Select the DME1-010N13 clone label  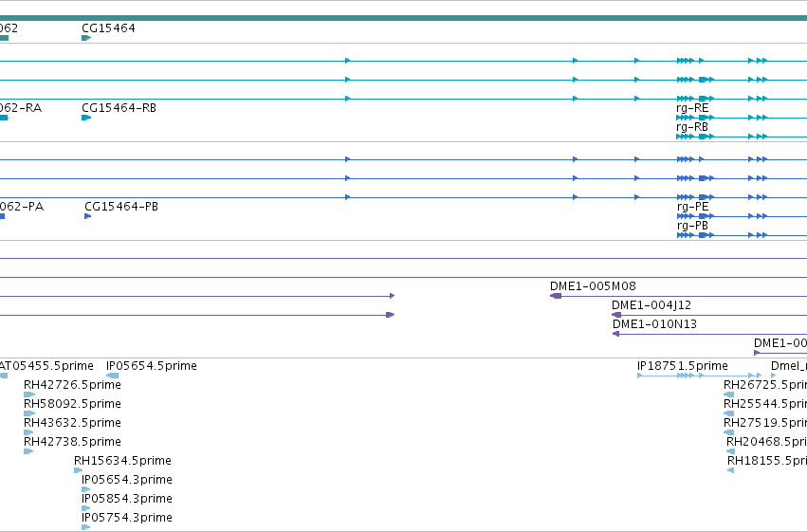(654, 324)
